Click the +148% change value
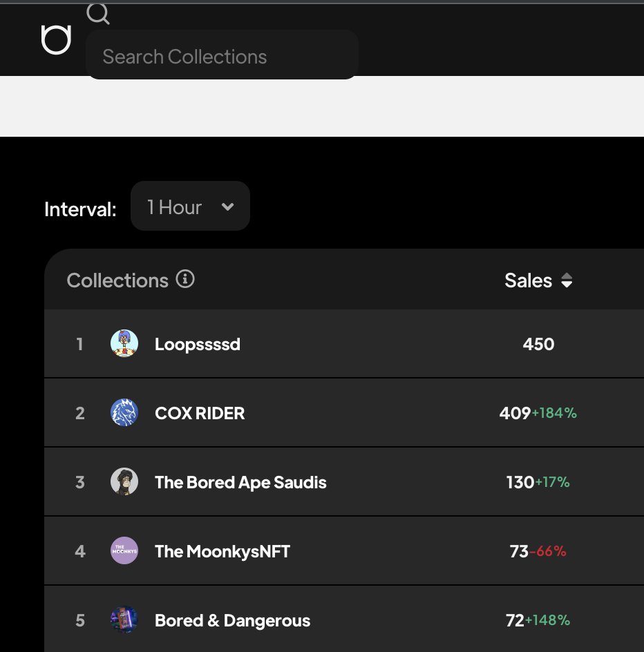This screenshot has width=644, height=652. [547, 620]
